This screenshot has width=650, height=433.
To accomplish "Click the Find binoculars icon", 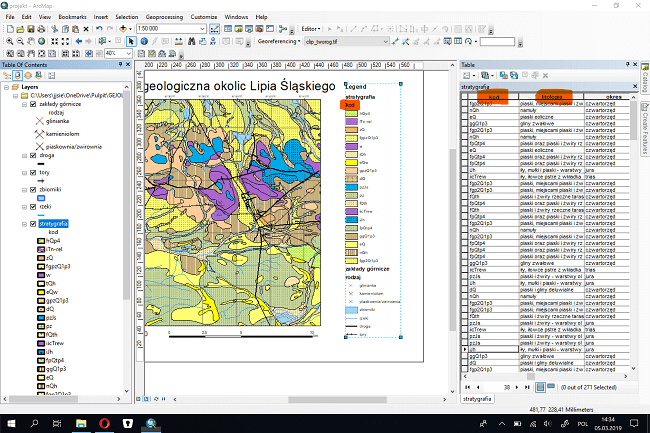I will pyautogui.click(x=192, y=41).
